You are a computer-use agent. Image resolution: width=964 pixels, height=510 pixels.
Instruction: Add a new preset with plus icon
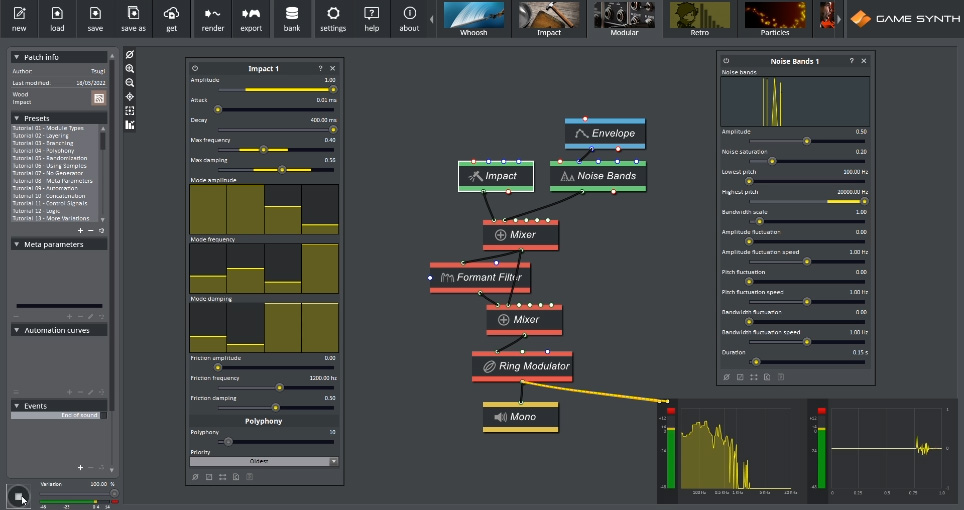(80, 230)
